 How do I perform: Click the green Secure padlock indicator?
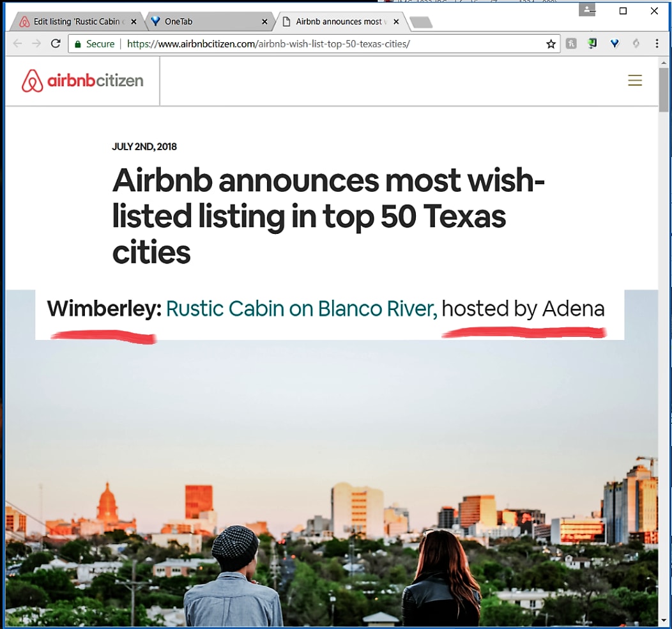(95, 43)
